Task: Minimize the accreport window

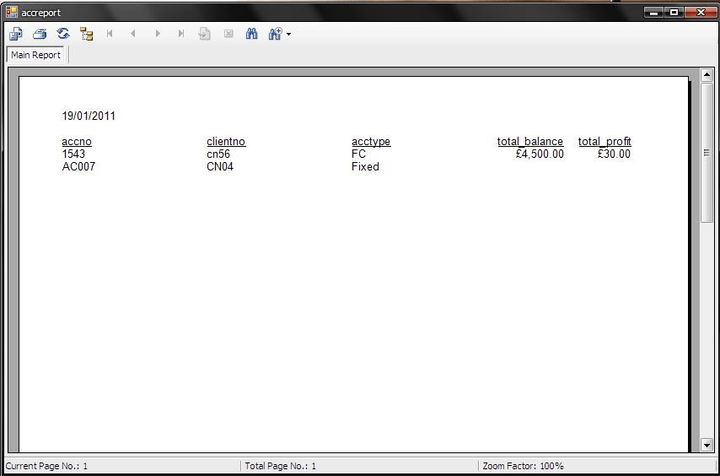Action: (653, 12)
